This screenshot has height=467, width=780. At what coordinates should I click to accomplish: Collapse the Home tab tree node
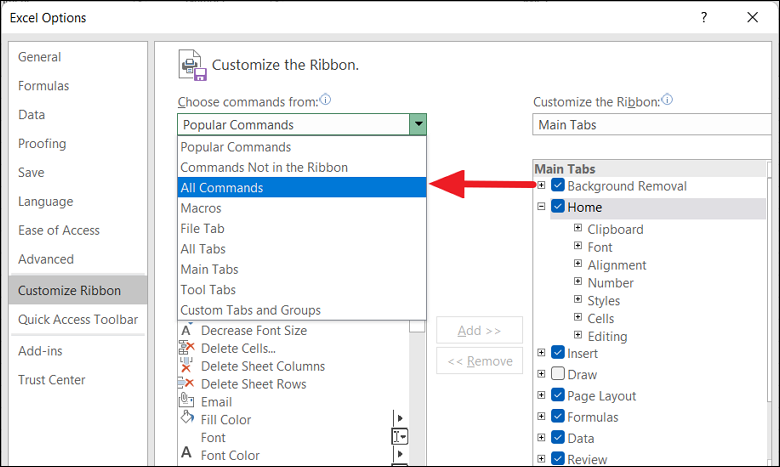tap(541, 206)
